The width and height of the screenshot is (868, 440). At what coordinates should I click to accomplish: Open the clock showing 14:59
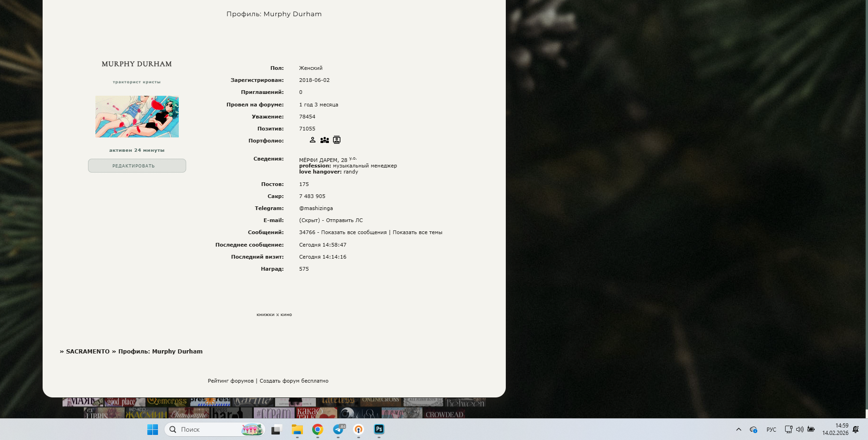click(835, 429)
